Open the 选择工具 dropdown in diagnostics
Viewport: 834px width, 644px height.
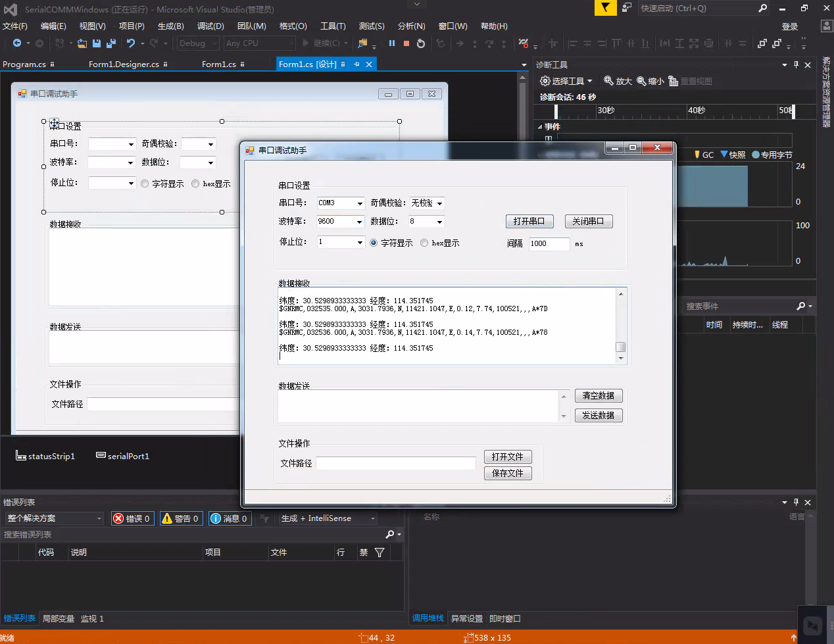point(566,81)
